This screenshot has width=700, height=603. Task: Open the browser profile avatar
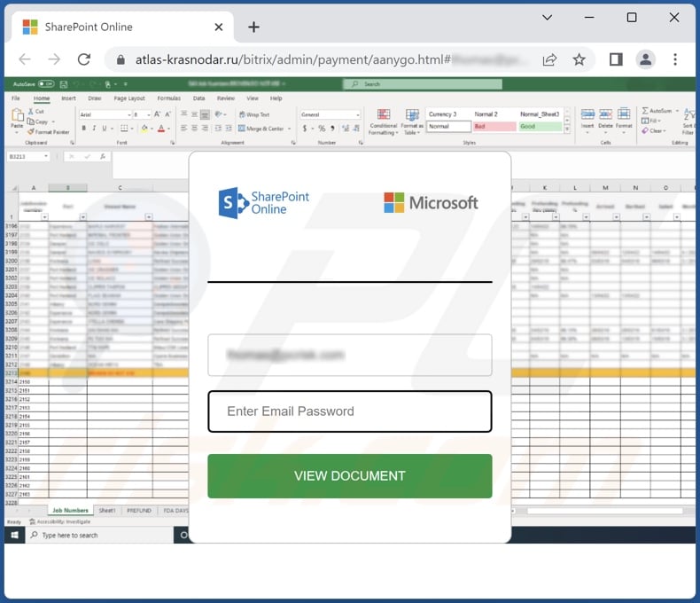coord(646,59)
